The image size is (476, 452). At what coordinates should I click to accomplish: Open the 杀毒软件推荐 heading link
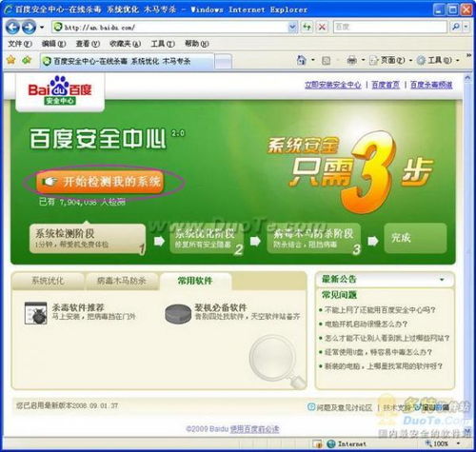pyautogui.click(x=78, y=307)
